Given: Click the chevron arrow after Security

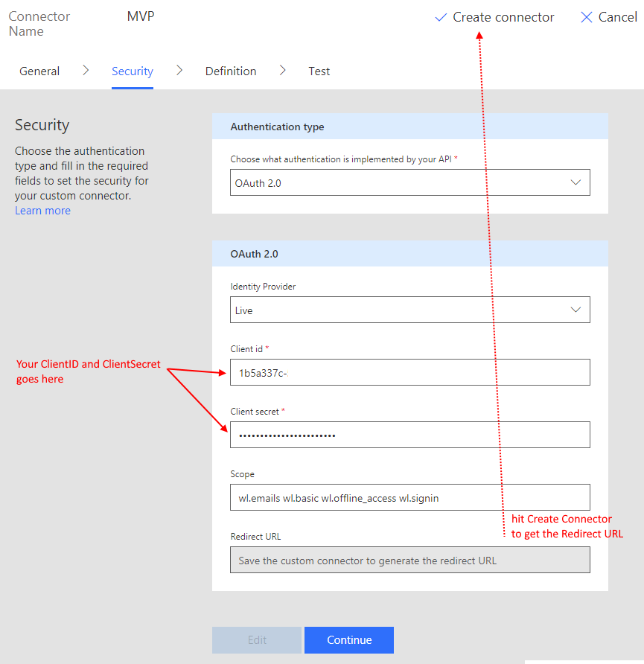Looking at the screenshot, I should click(x=179, y=70).
